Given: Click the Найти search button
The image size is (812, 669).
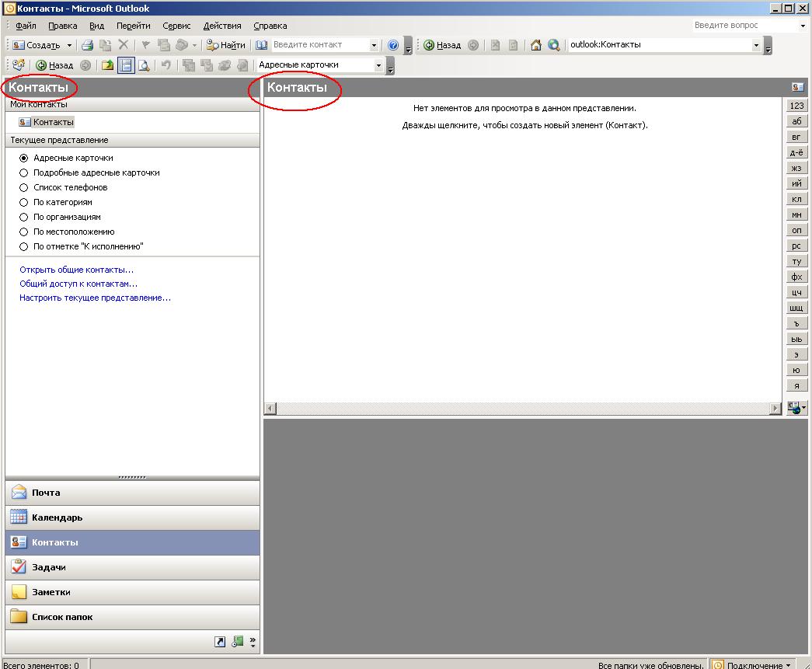Looking at the screenshot, I should click(226, 45).
